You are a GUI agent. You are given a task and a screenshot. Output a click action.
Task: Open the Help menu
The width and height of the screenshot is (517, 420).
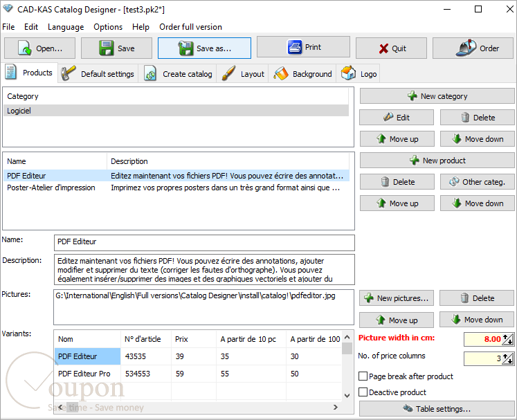(x=140, y=27)
